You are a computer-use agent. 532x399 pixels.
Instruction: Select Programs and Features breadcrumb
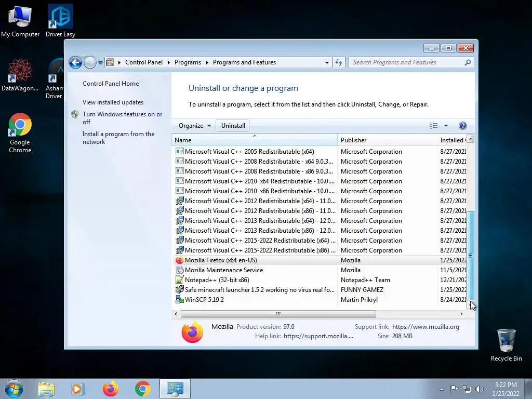tap(244, 62)
